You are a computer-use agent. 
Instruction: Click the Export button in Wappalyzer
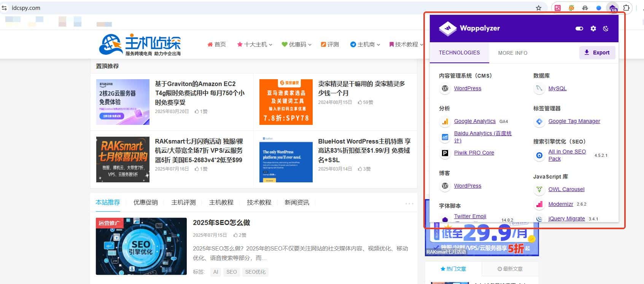click(x=597, y=53)
